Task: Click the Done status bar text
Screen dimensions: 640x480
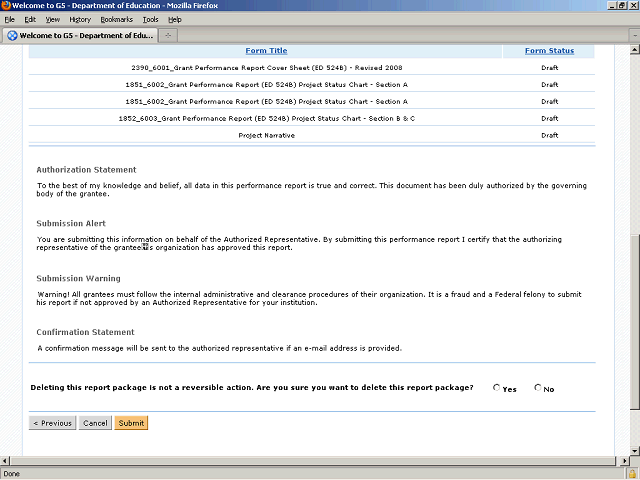Action: pos(11,474)
